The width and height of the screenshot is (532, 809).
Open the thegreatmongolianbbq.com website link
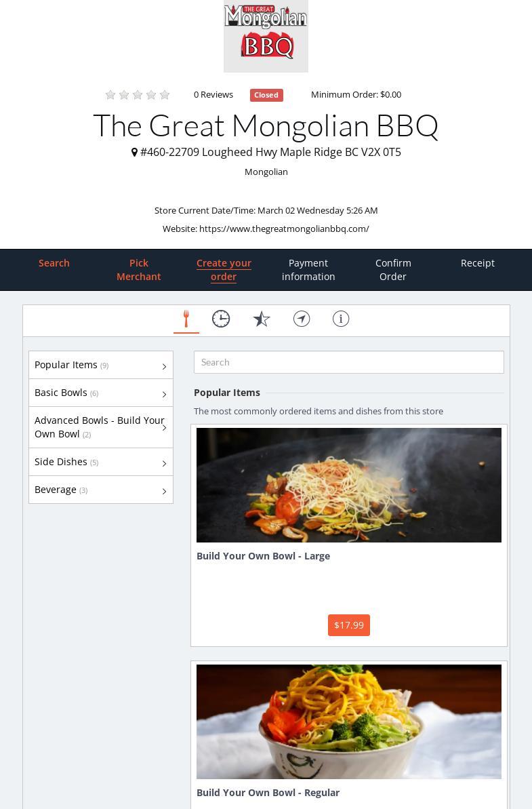pos(284,229)
